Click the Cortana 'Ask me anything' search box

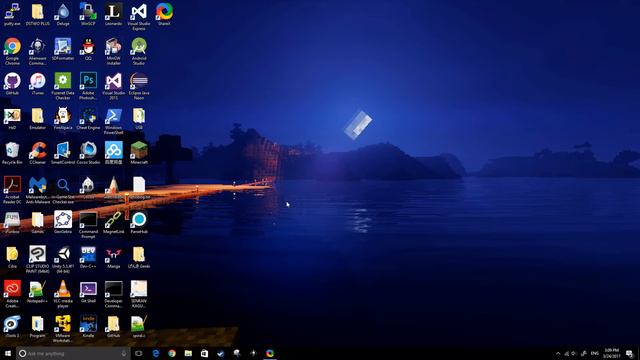[x=73, y=353]
